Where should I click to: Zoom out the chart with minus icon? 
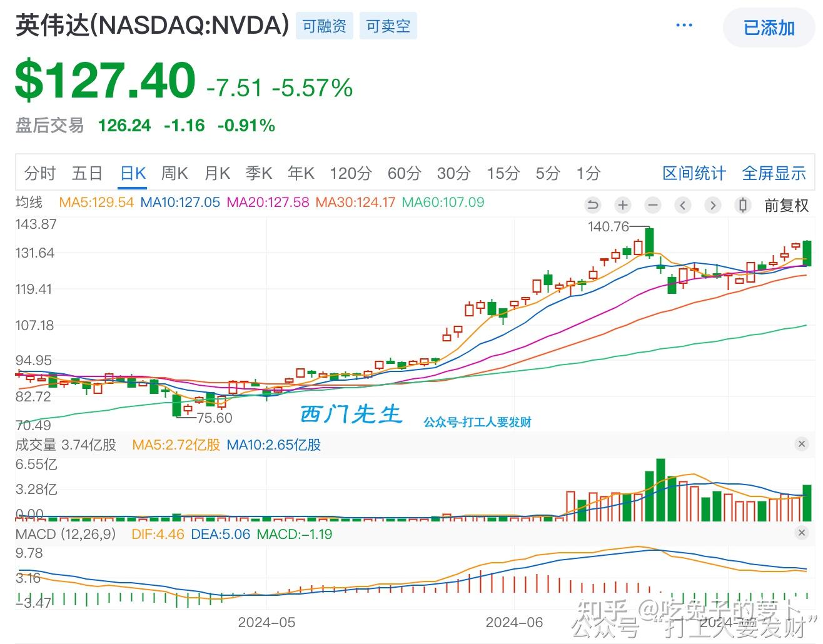tap(653, 205)
